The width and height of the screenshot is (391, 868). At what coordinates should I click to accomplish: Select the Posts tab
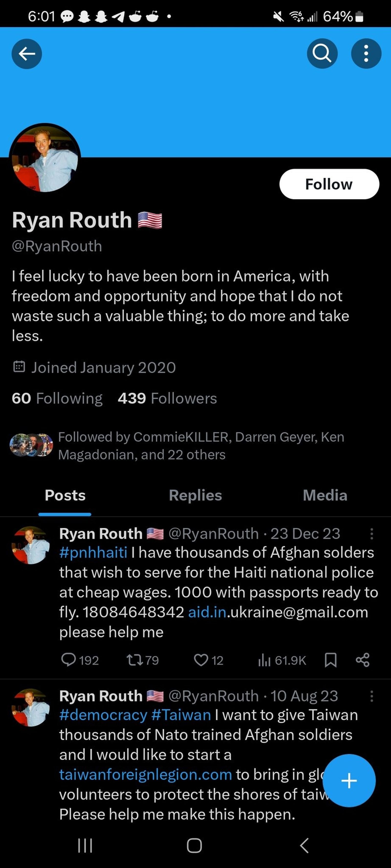[x=65, y=495]
